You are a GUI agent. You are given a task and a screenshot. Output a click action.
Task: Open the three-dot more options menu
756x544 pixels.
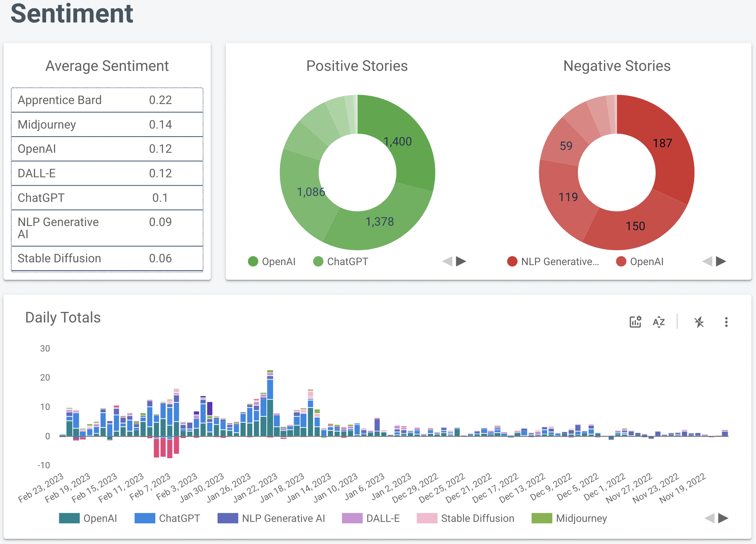point(726,322)
